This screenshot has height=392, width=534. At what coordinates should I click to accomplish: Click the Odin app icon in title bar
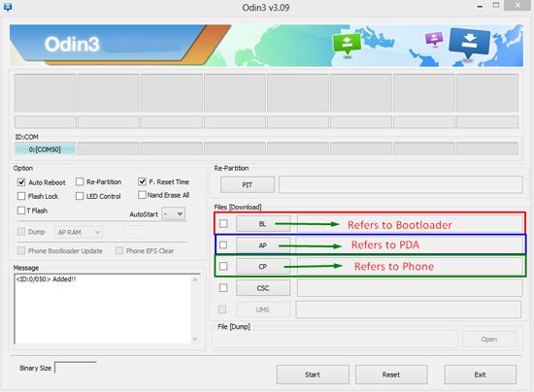coord(8,7)
